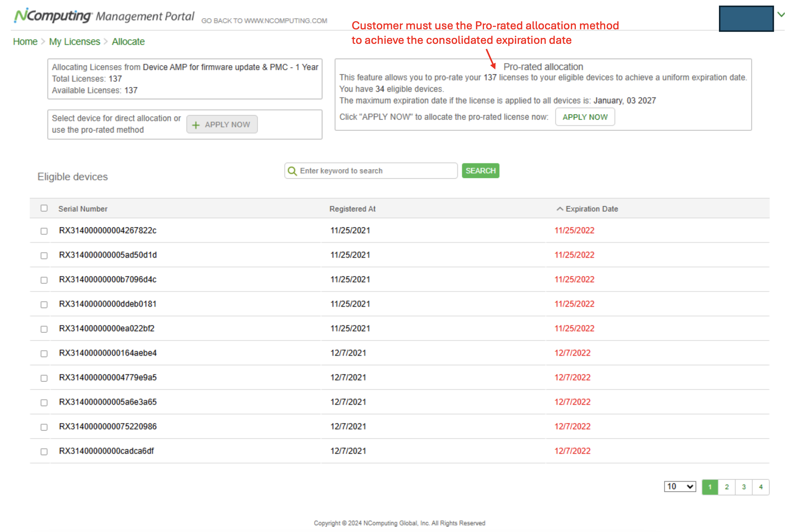Screen dimensions: 797x532
Task: Click the user account box
Action: pos(746,19)
